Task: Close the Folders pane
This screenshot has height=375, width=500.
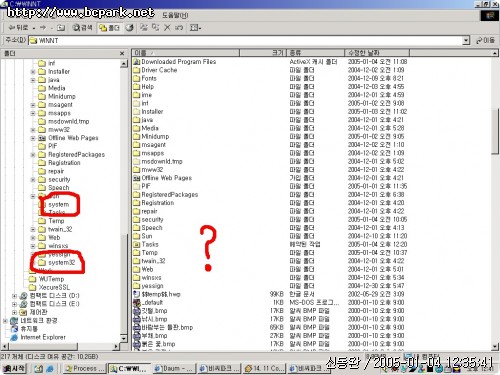Action: pyautogui.click(x=122, y=53)
